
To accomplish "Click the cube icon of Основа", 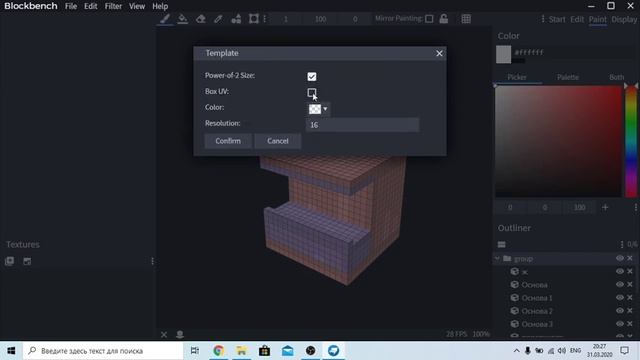I will (x=515, y=284).
